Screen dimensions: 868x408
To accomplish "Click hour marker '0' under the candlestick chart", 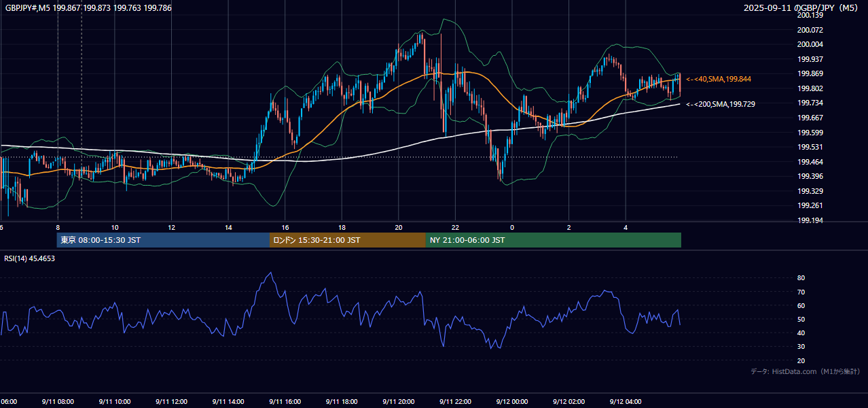I will 512,228.
